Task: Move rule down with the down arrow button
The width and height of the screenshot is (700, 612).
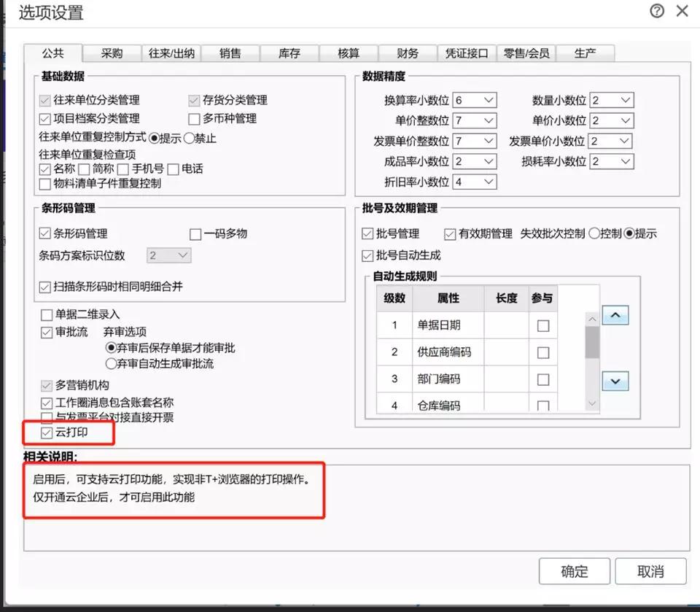Action: point(615,381)
